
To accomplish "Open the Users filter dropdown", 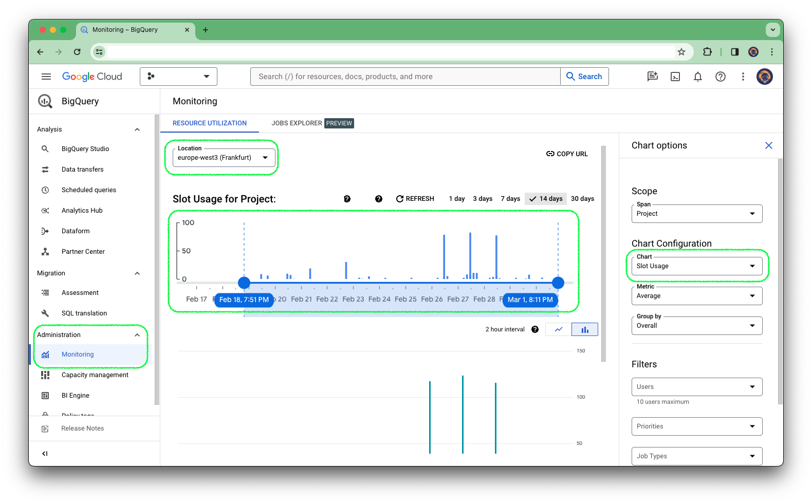I will pos(697,387).
